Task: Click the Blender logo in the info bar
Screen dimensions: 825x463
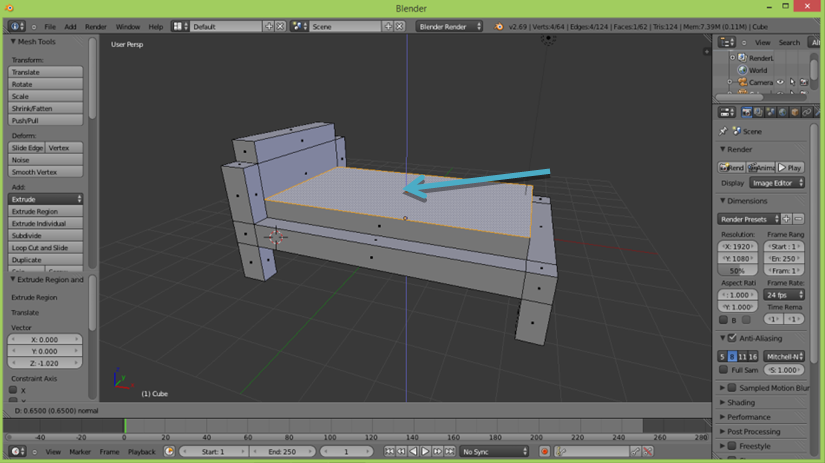Action: tap(499, 27)
